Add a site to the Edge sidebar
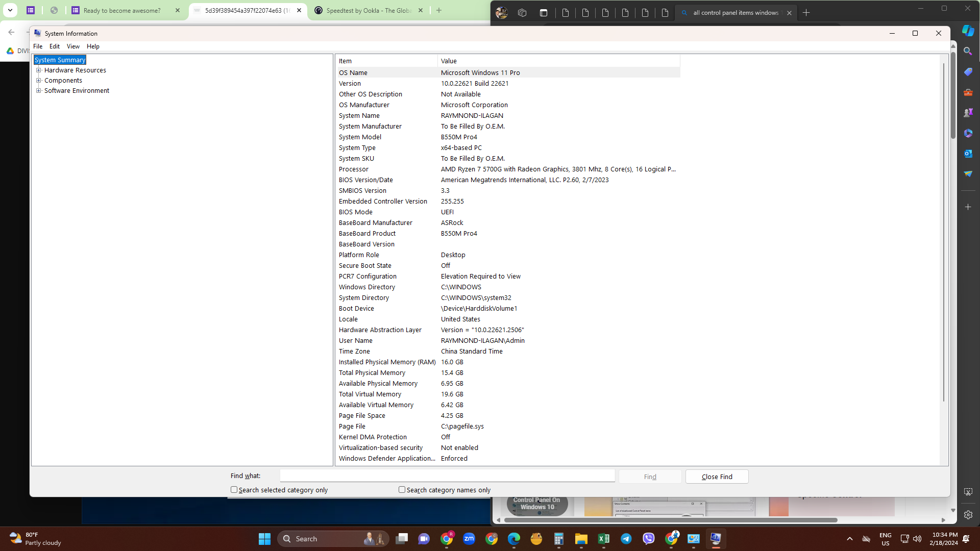The width and height of the screenshot is (980, 551). [x=968, y=207]
